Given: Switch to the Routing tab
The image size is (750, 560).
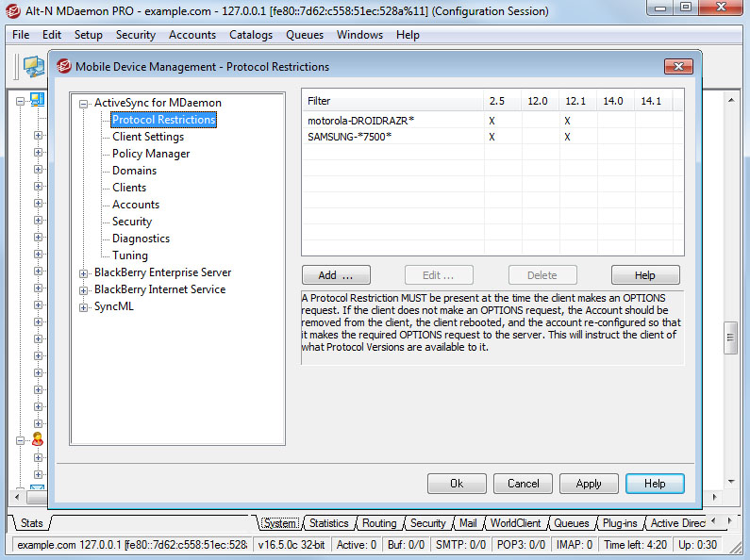Looking at the screenshot, I should point(379,523).
